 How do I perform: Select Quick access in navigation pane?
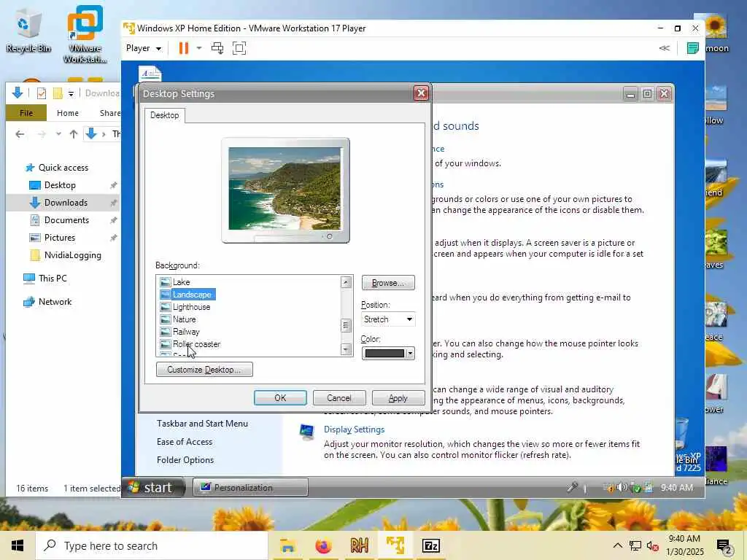coord(63,168)
